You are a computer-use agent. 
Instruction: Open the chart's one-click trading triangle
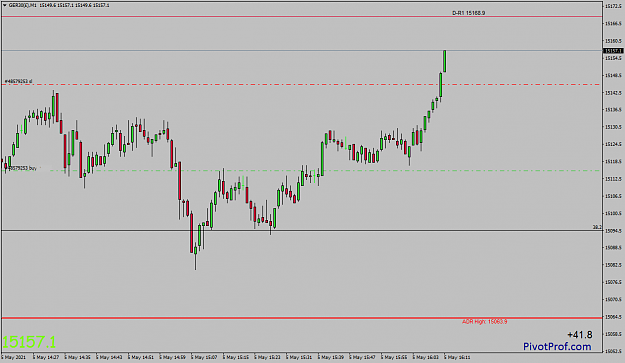tap(4, 5)
